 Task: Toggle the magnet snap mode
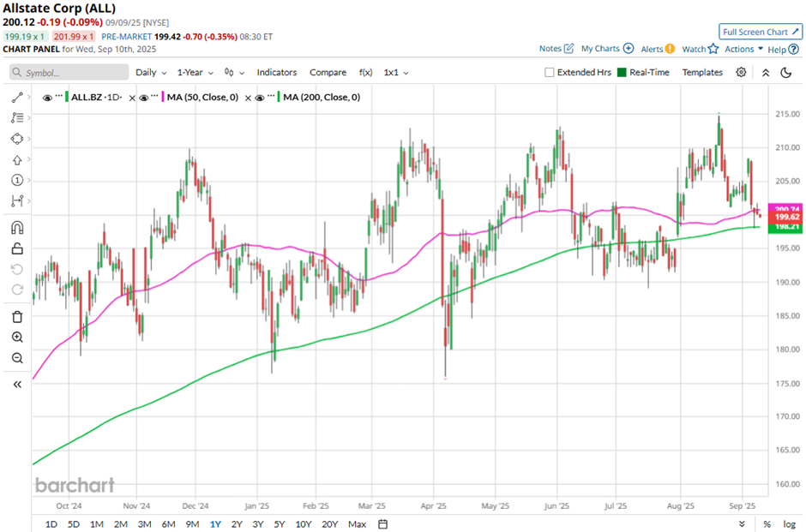pos(17,227)
